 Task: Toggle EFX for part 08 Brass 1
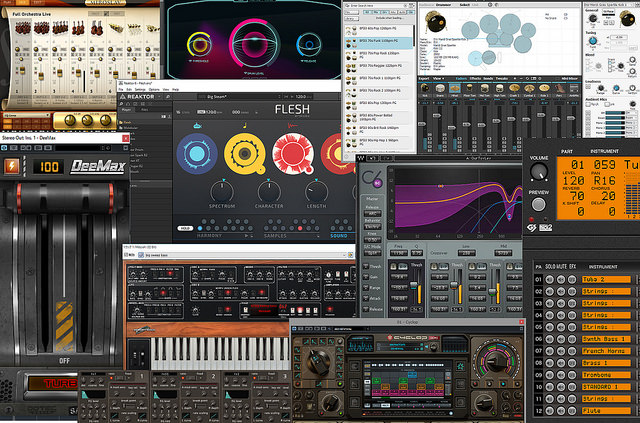tap(572, 363)
